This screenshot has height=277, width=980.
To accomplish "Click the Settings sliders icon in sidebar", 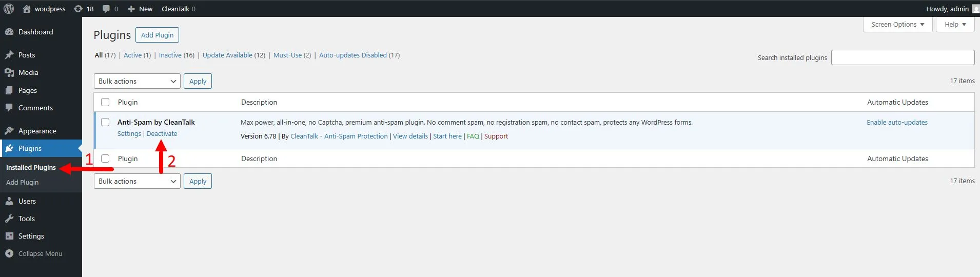I will [x=9, y=236].
